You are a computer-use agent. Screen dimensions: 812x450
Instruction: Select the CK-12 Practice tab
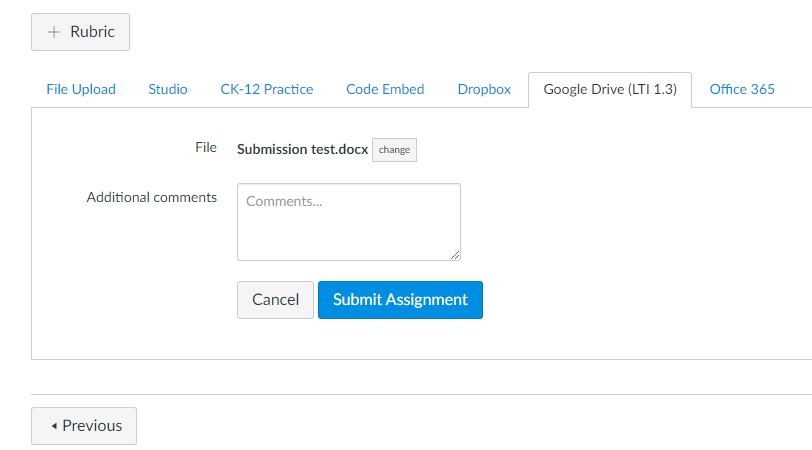point(267,89)
